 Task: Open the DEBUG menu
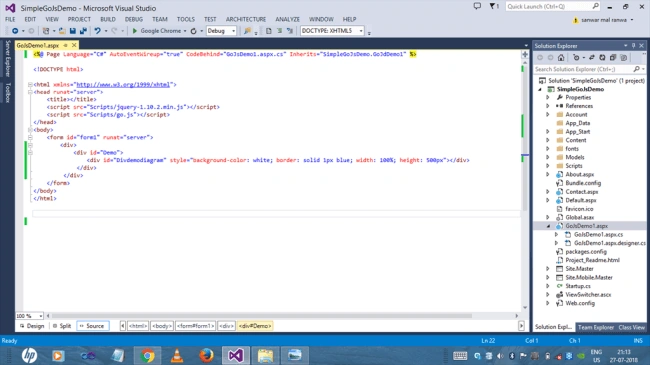pyautogui.click(x=133, y=19)
